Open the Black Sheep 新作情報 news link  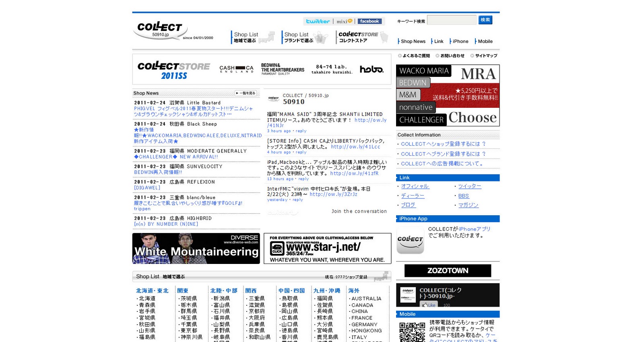(198, 136)
